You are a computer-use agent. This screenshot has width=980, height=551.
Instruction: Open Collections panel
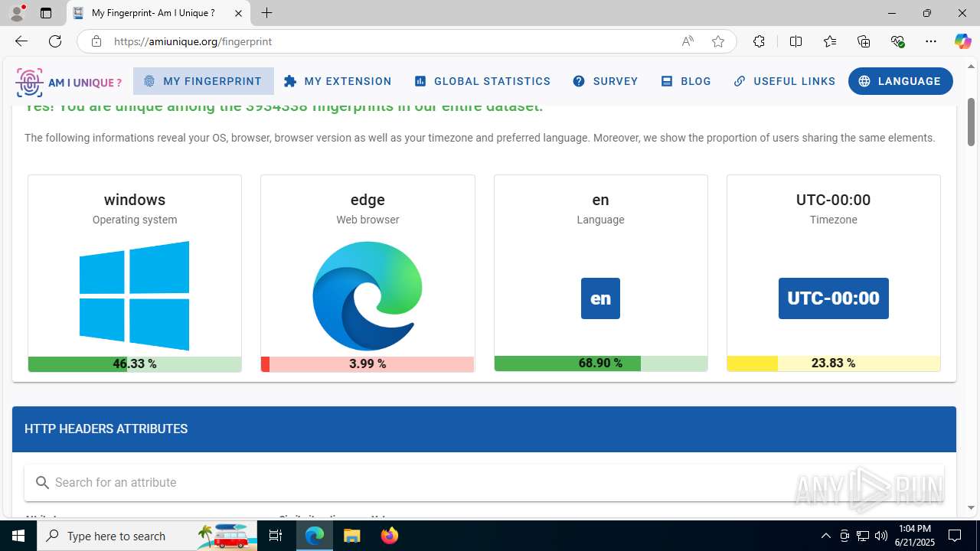pos(864,41)
